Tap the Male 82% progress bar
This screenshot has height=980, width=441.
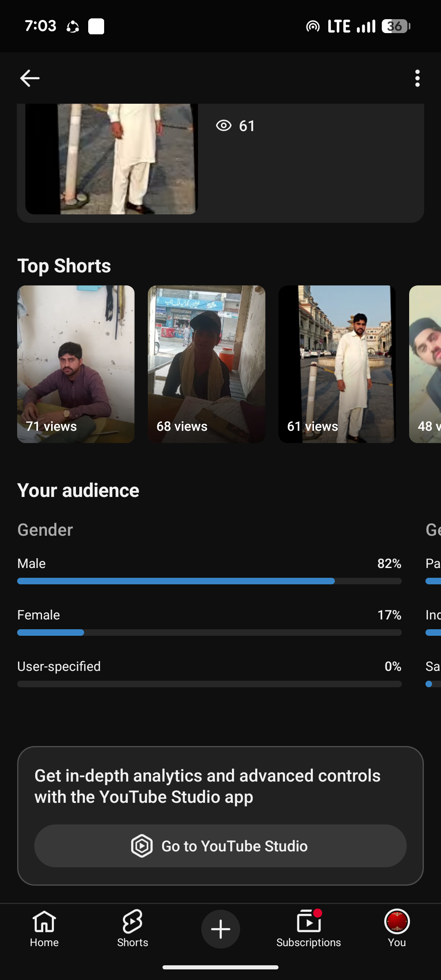pos(209,581)
